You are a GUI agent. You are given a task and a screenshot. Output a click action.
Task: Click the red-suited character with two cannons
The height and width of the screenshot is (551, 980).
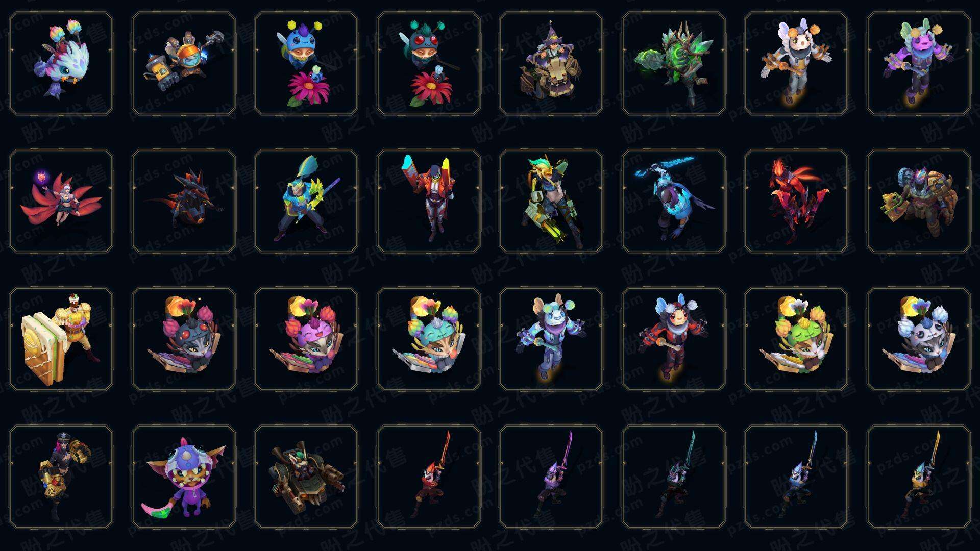[x=429, y=201]
